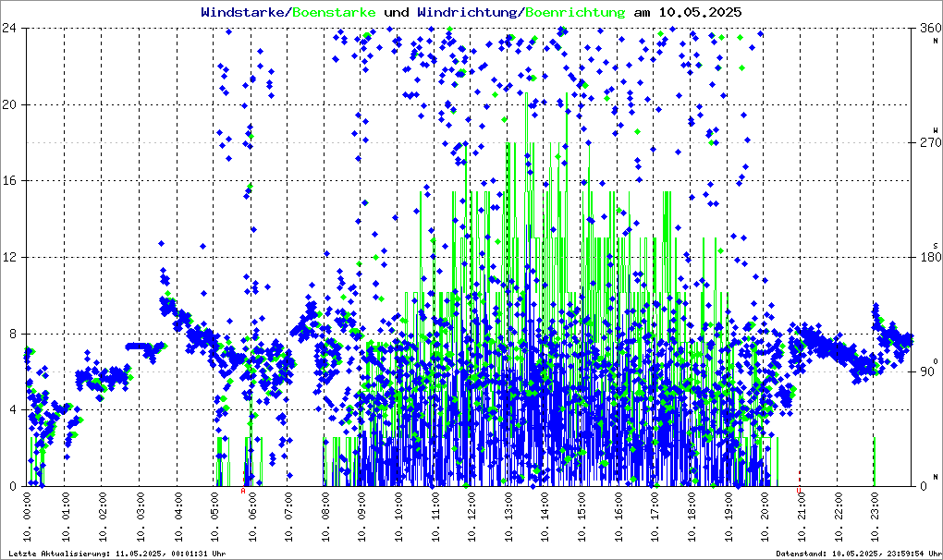
Task: Click the '10. 06:00' time axis label
Action: [251, 517]
